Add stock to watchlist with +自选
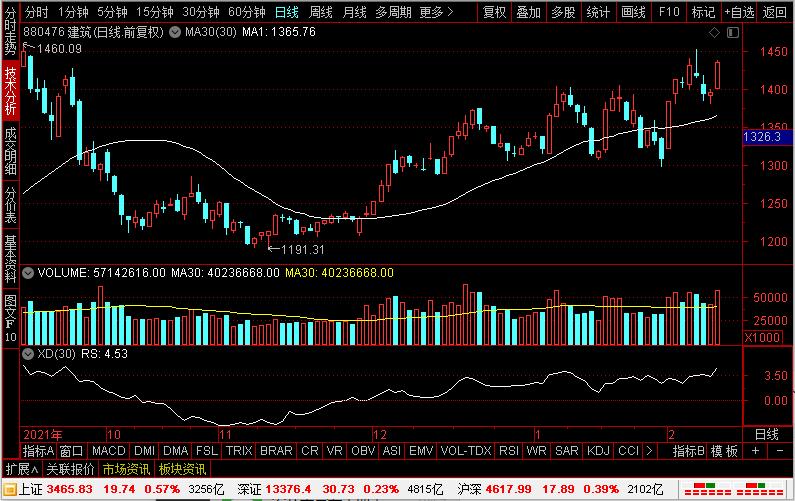This screenshot has height=501, width=795. coord(739,12)
